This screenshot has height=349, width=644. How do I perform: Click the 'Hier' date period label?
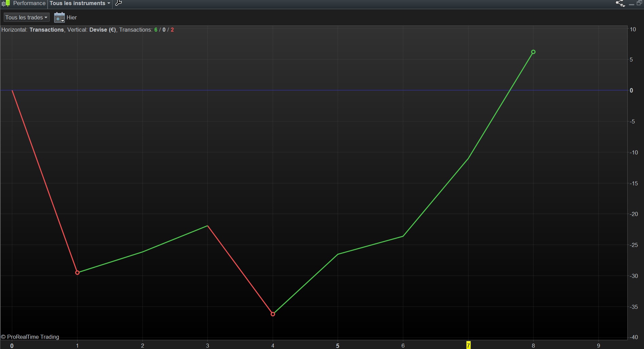(72, 17)
